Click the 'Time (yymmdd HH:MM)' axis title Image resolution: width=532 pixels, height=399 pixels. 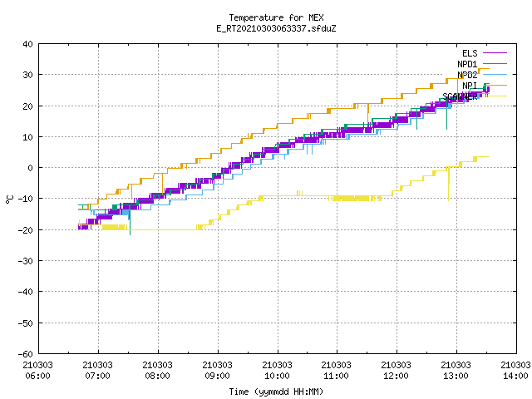click(x=276, y=392)
